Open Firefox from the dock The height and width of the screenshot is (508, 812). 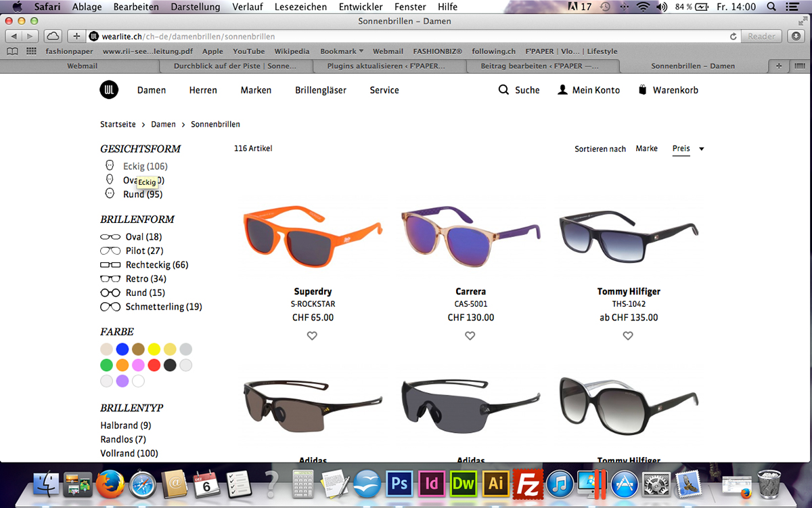tap(111, 484)
